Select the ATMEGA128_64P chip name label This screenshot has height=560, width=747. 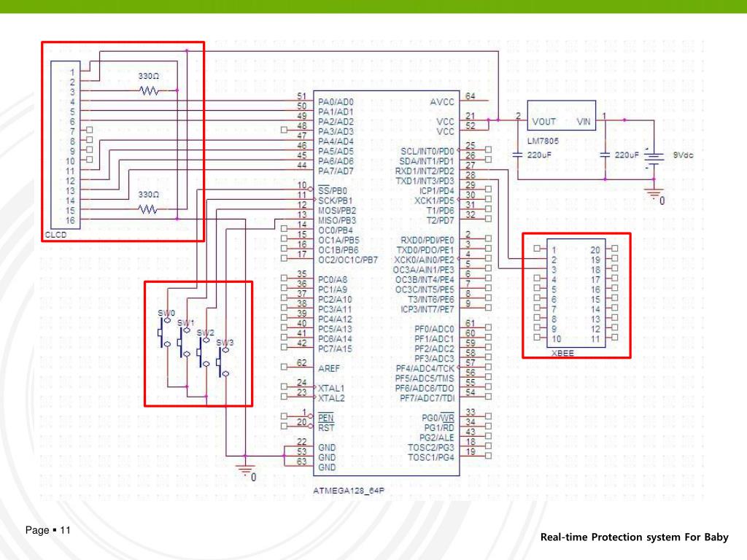coord(349,491)
